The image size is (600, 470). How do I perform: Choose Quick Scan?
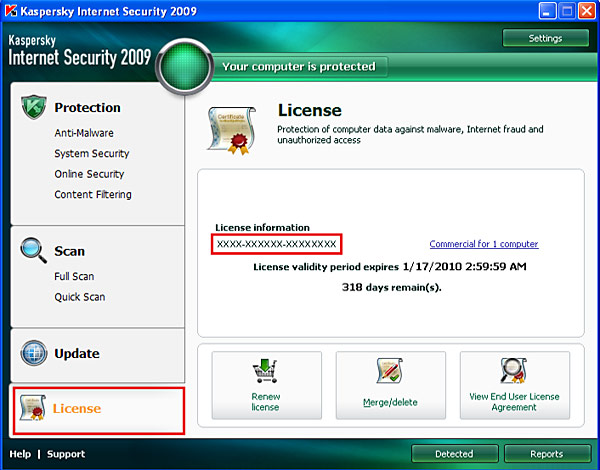80,297
